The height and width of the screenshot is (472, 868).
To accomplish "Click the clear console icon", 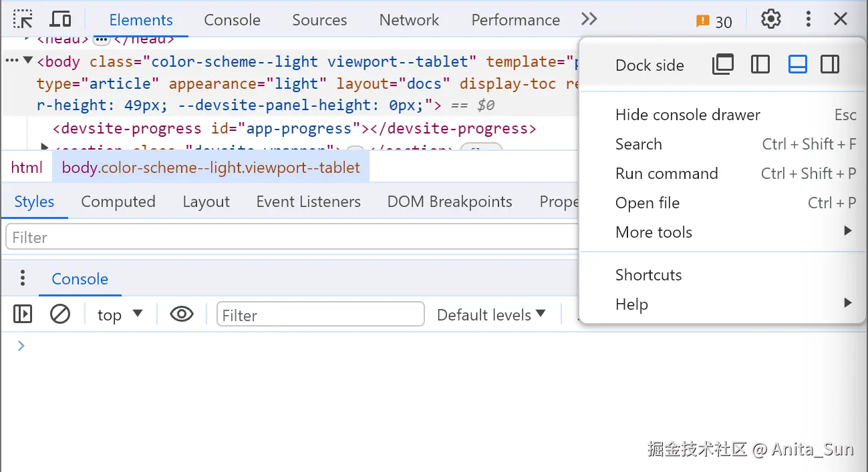I will tap(60, 314).
